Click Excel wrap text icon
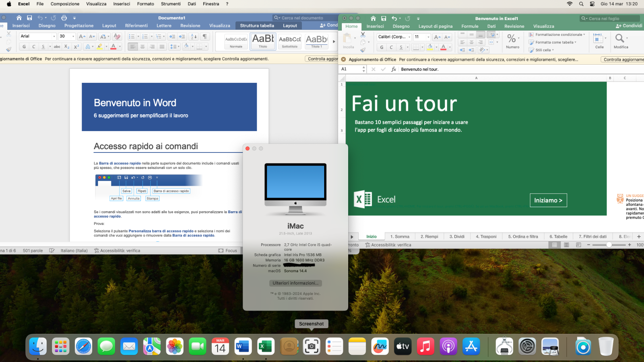This screenshot has width=644, height=362. coord(491,35)
